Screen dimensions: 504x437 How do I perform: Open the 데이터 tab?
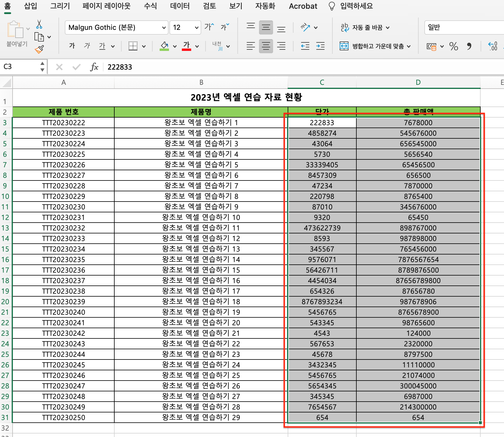coord(180,6)
